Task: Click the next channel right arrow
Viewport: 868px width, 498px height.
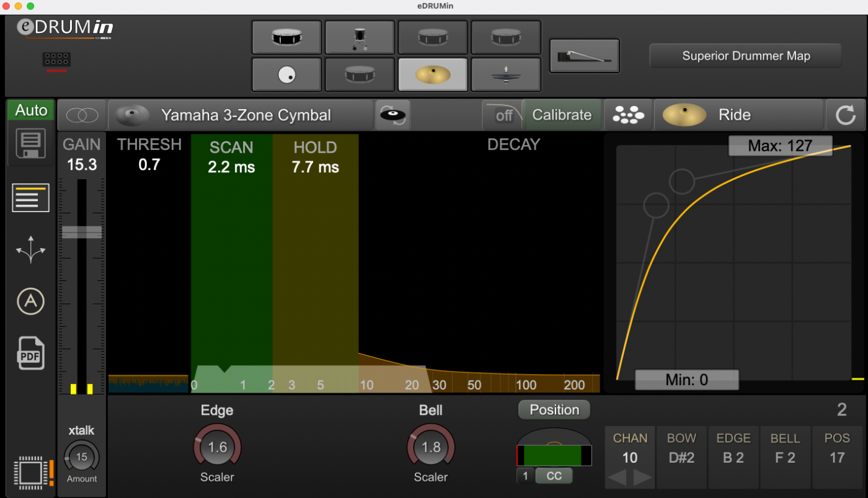Action: point(643,478)
